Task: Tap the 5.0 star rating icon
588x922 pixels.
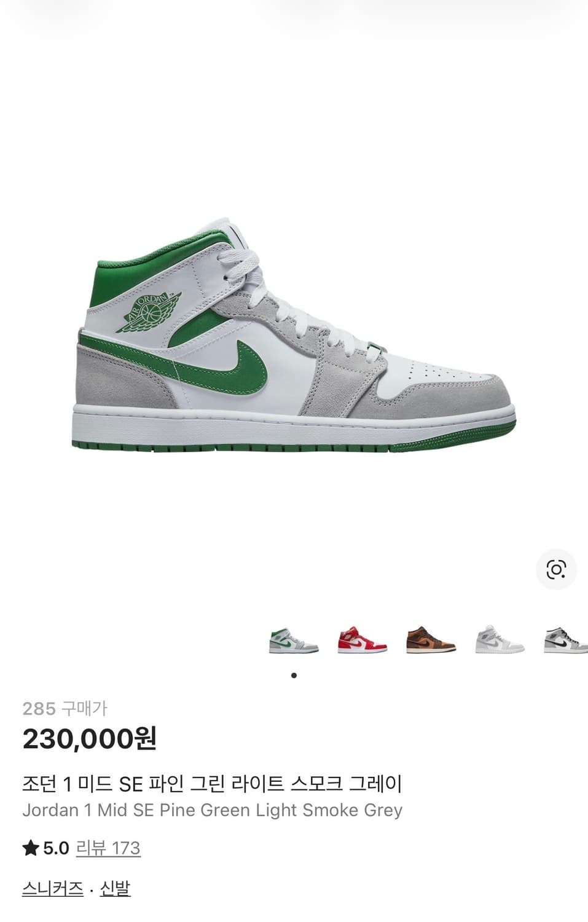Action: (x=31, y=848)
